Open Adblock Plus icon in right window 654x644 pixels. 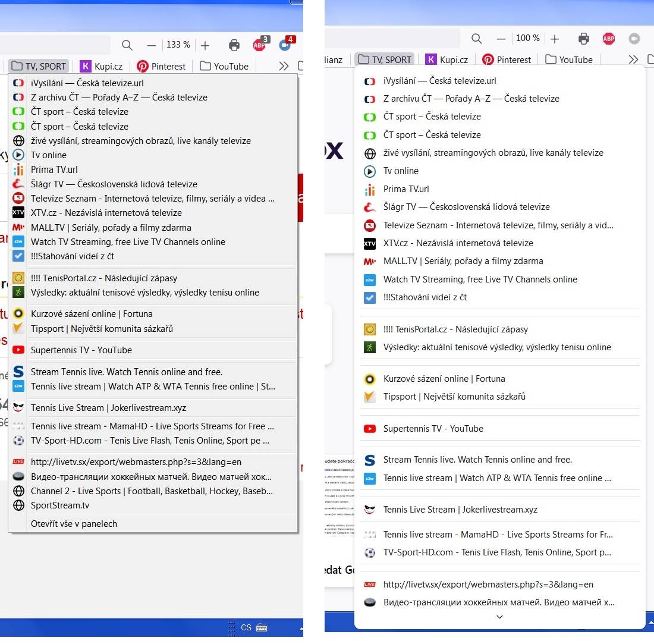pos(609,39)
